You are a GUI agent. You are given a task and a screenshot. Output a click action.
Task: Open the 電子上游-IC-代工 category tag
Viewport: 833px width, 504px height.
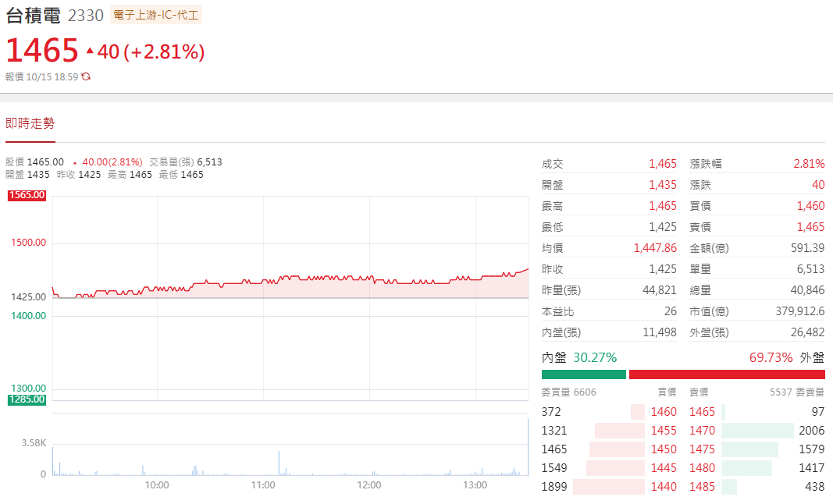click(x=156, y=15)
